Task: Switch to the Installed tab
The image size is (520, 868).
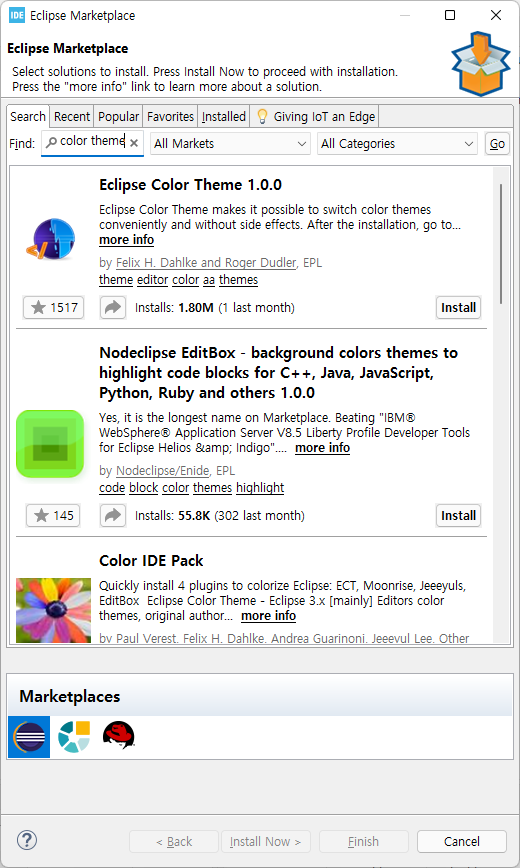Action: point(224,117)
